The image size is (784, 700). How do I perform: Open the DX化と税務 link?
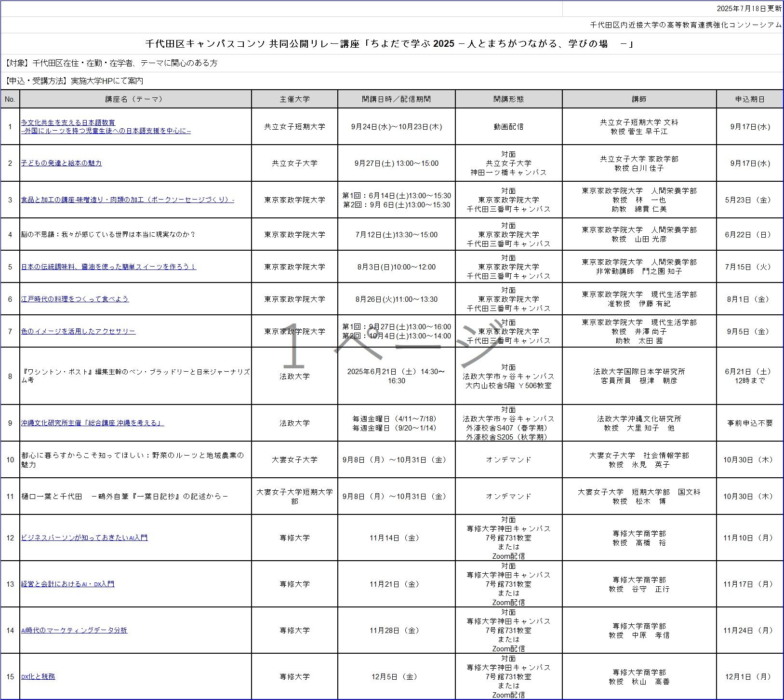(38, 676)
